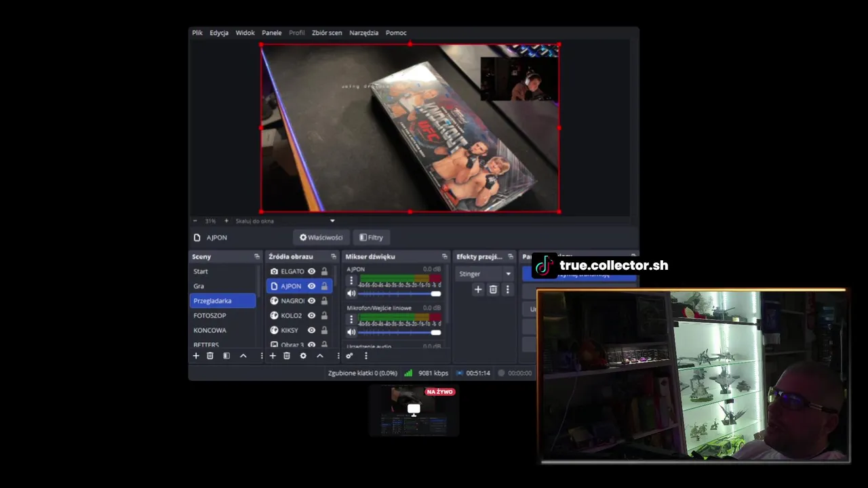Open mixer toolbar three-dot menu
This screenshot has height=488, width=868.
pyautogui.click(x=366, y=356)
